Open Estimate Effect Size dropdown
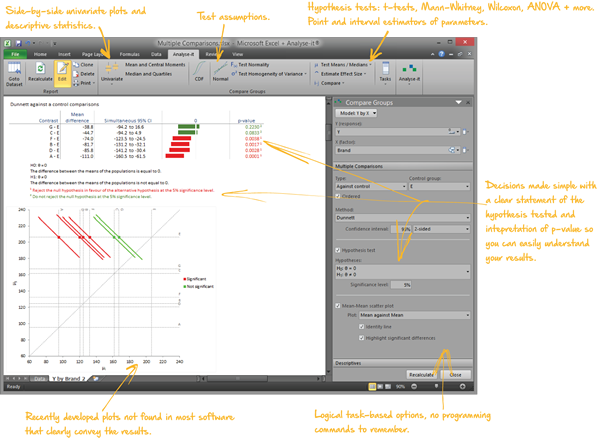 [340, 74]
